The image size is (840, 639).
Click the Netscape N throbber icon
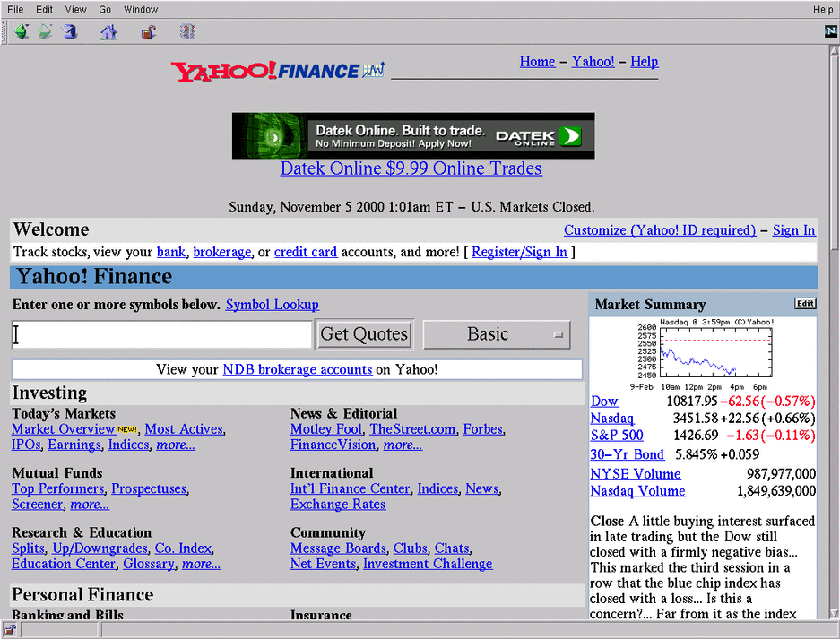(x=830, y=31)
